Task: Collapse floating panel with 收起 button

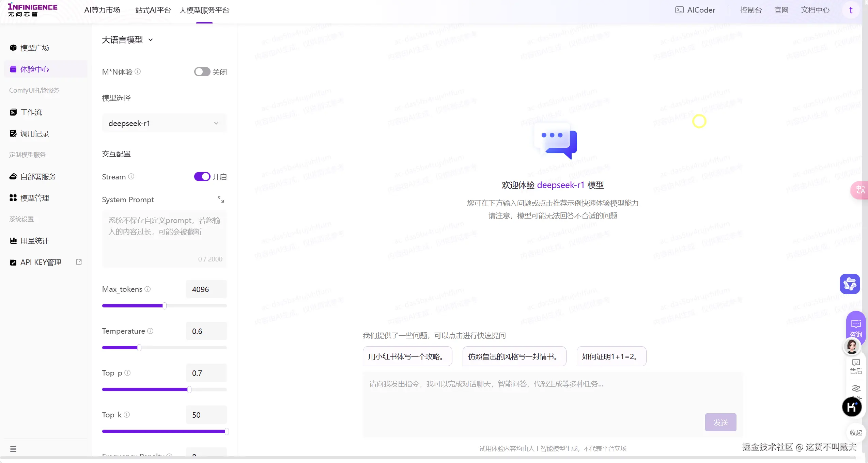Action: click(856, 432)
